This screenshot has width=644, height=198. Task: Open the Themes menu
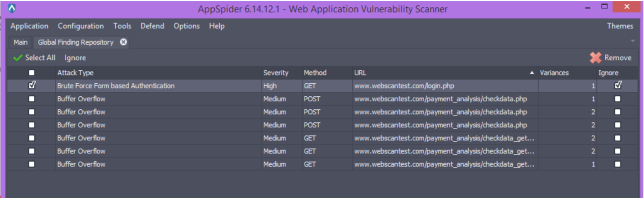pos(620,26)
